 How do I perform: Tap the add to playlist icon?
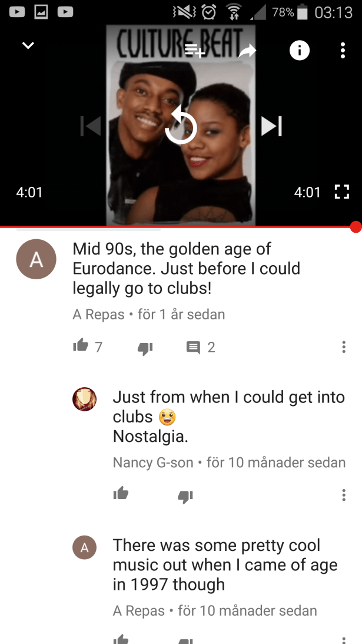point(195,51)
